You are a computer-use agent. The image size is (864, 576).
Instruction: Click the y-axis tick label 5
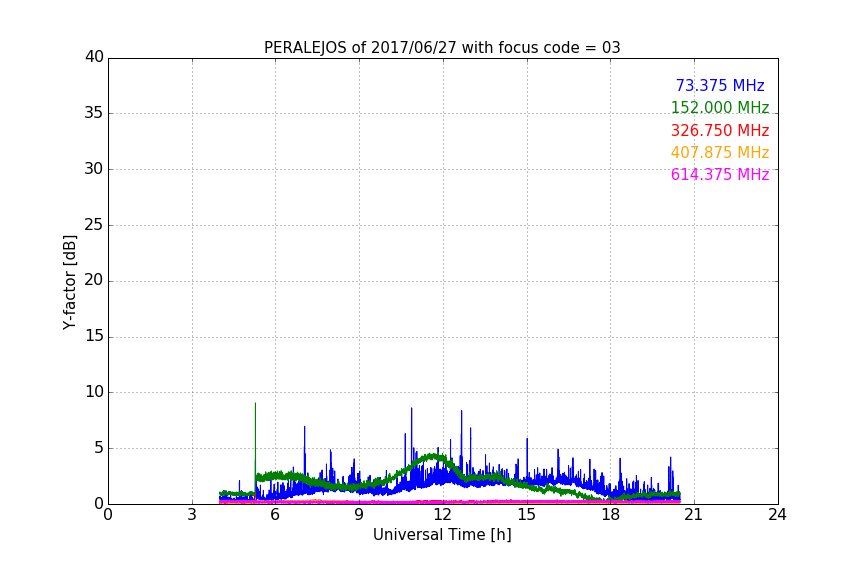(99, 448)
